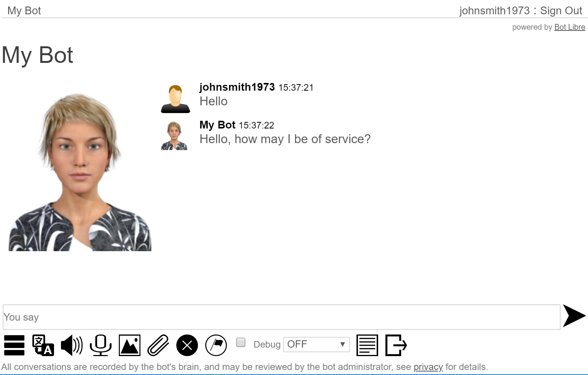Open the chat log lines icon
588x375 pixels.
[x=367, y=345]
